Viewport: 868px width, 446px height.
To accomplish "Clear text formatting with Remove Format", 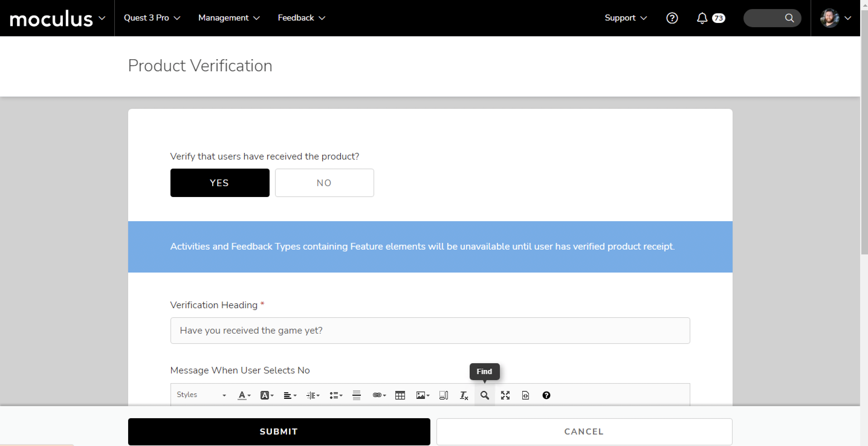I will click(464, 395).
